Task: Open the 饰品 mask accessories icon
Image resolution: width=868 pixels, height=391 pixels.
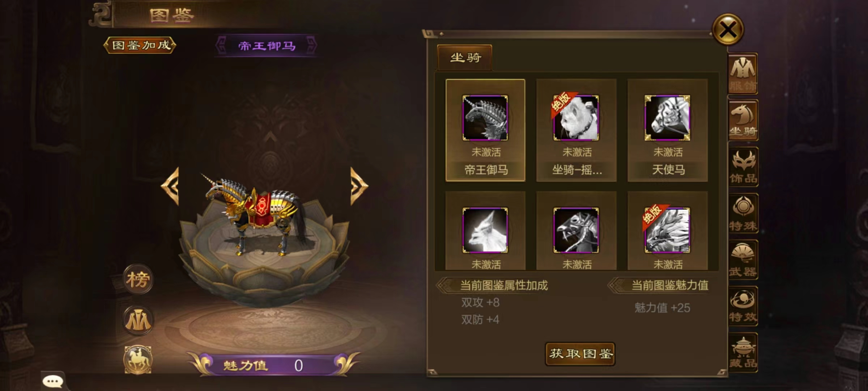Action: tap(743, 167)
